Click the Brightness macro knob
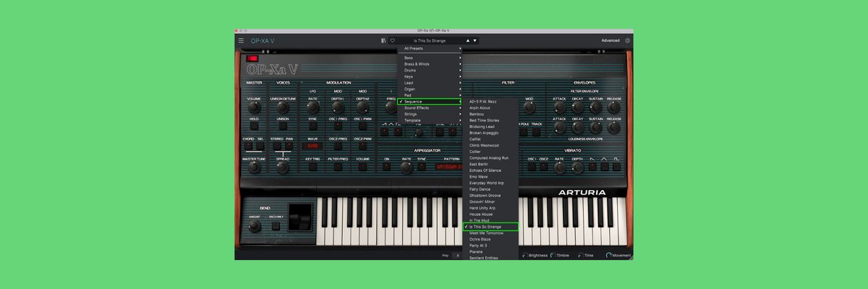The width and height of the screenshot is (868, 289). (x=524, y=255)
